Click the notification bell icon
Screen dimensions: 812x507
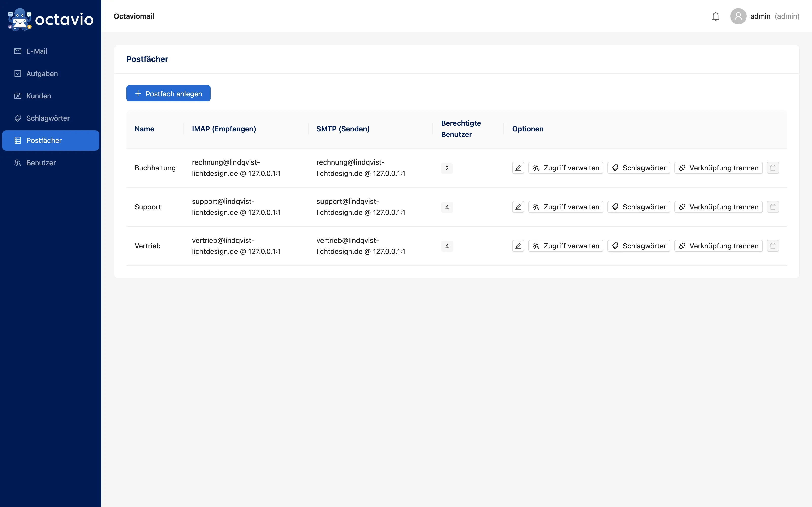[715, 16]
